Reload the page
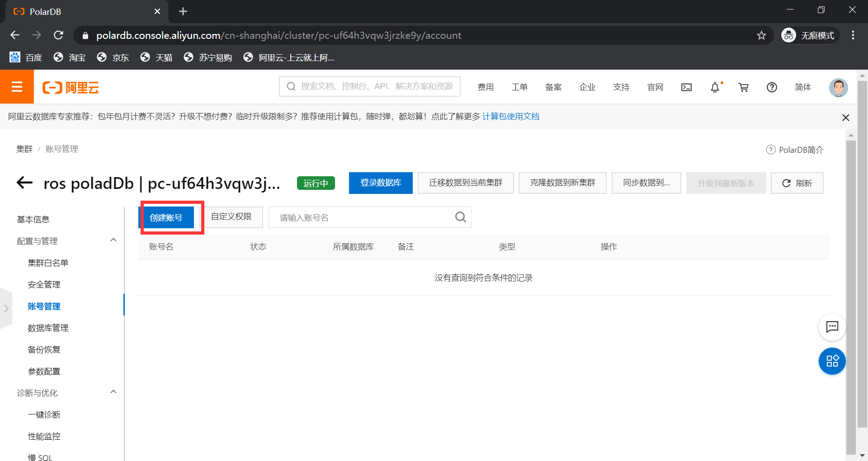868x461 pixels. click(58, 35)
